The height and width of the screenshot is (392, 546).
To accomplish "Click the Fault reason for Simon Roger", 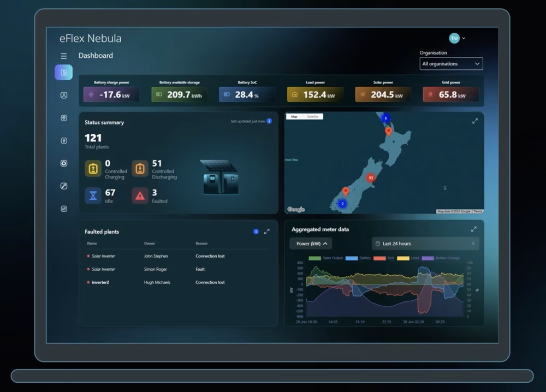I will [x=200, y=269].
